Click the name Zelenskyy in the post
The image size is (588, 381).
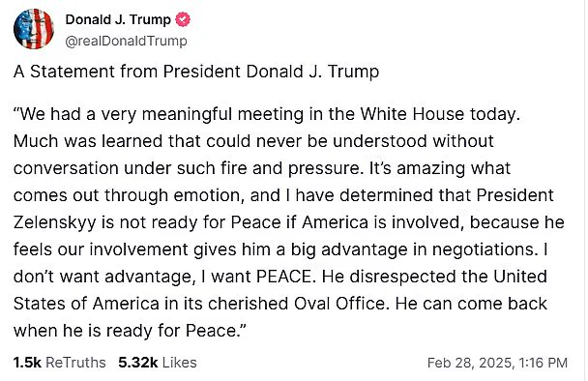[55, 223]
